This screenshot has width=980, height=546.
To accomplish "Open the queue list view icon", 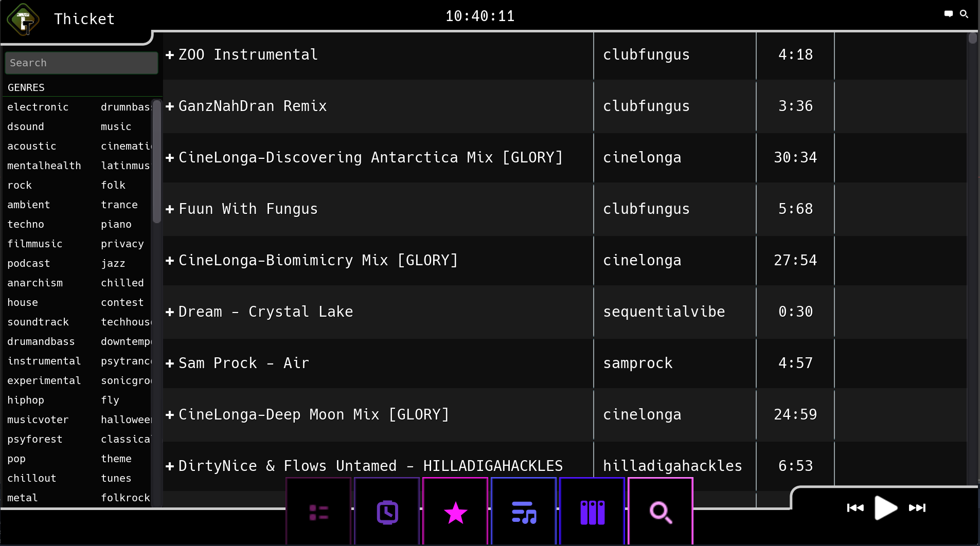I will 318,511.
